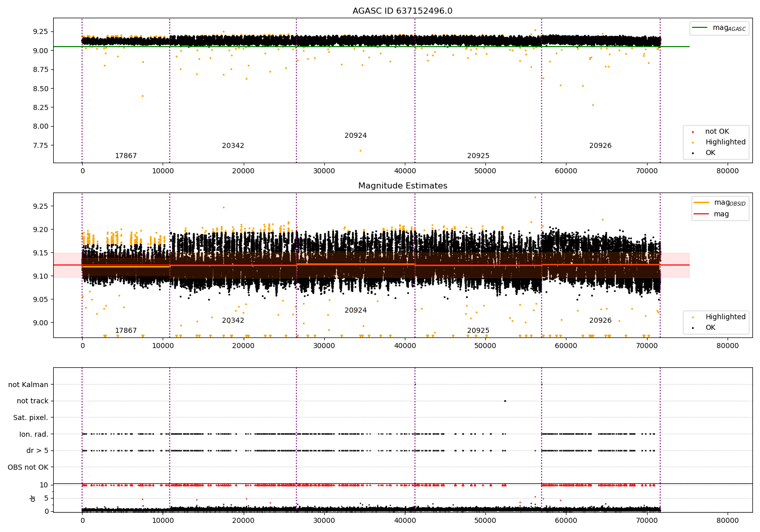
Task: Click obsid label 20342 in Magnitude Estimates plot
Action: pos(233,321)
